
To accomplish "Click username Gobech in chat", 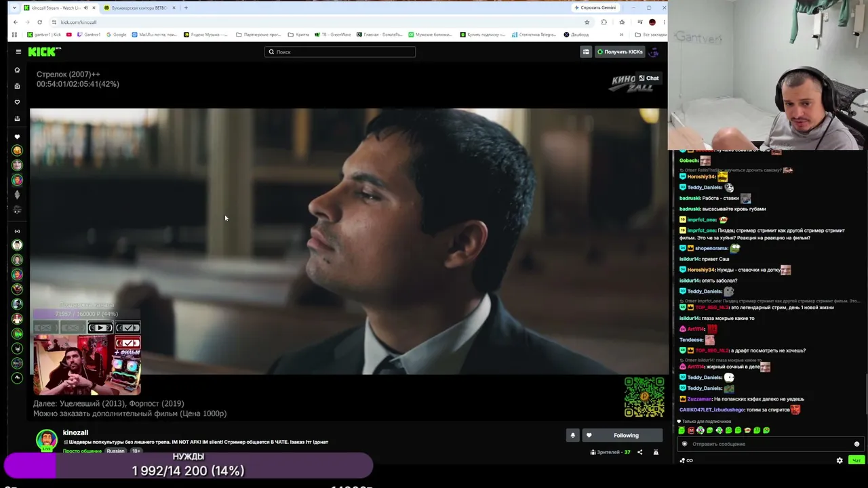I will tap(689, 161).
